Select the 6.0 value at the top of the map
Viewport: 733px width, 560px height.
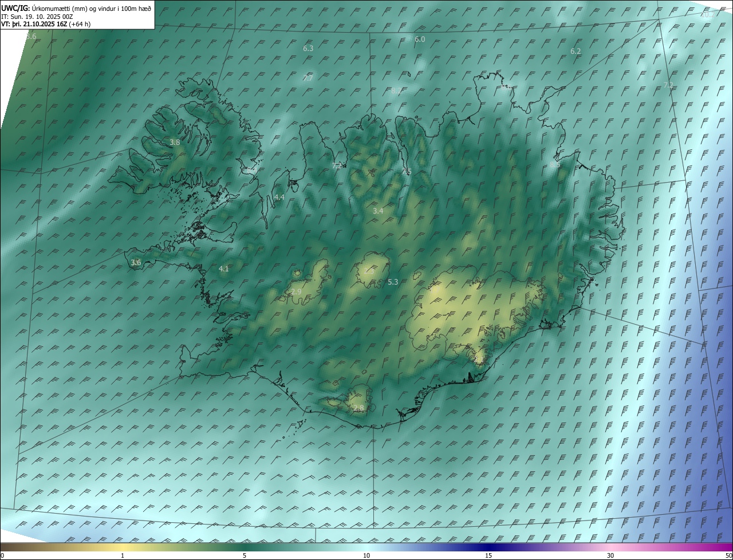tap(420, 40)
